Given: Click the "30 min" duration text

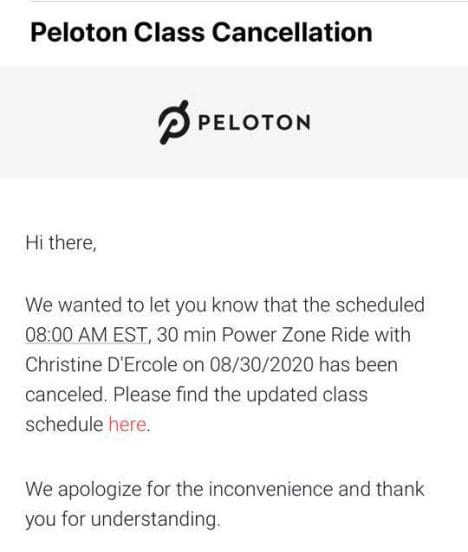Looking at the screenshot, I should point(186,334).
